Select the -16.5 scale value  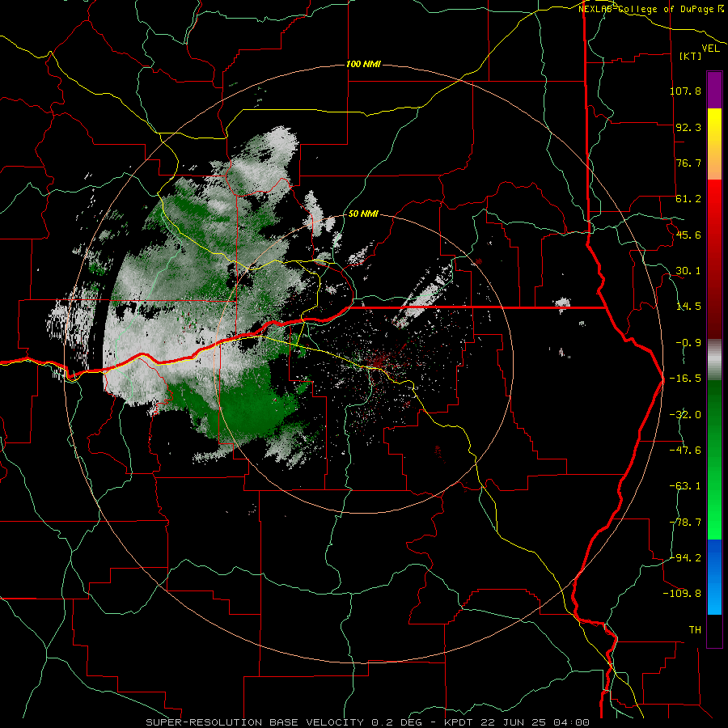point(685,379)
